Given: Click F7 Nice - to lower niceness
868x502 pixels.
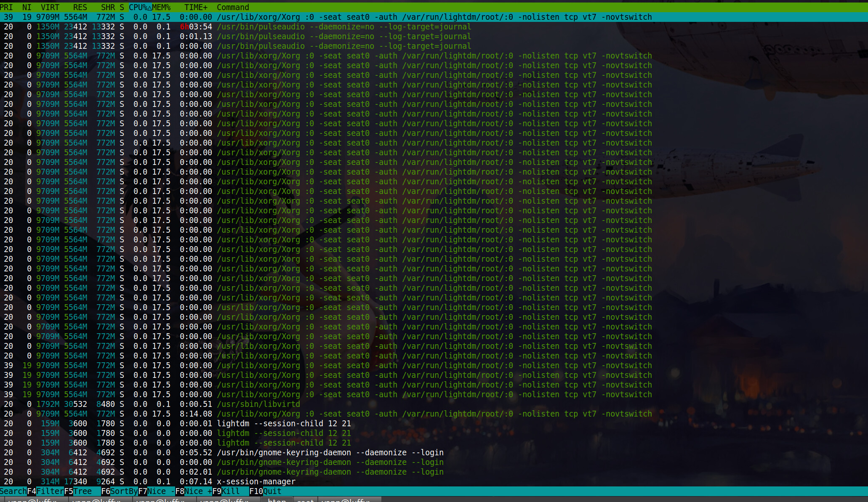Looking at the screenshot, I should [157, 491].
